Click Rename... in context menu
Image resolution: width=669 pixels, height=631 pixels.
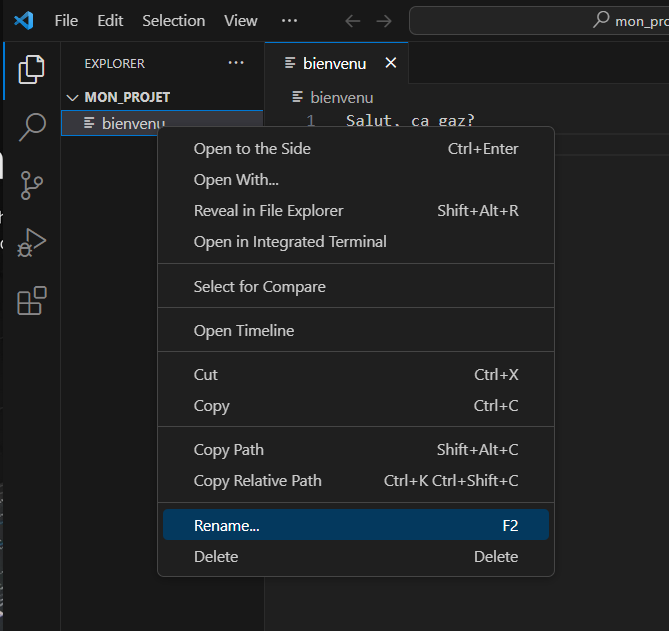[356, 525]
